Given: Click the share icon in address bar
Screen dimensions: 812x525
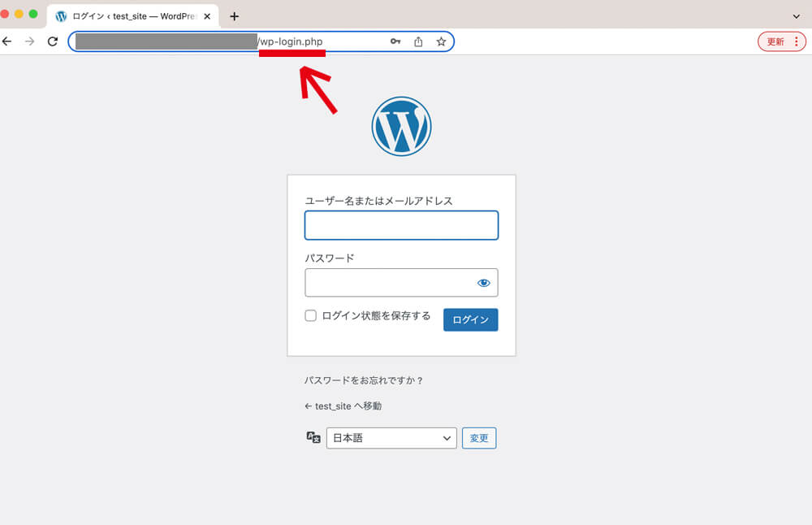Looking at the screenshot, I should 418,41.
